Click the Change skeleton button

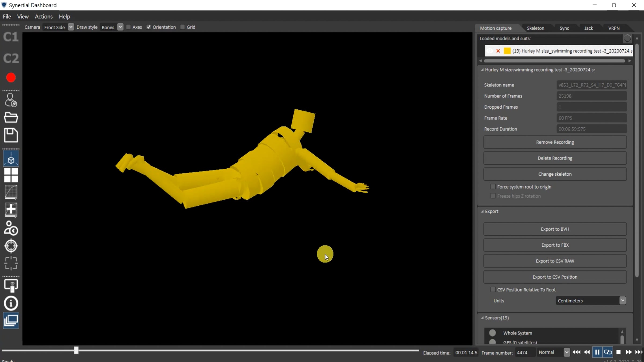(555, 174)
